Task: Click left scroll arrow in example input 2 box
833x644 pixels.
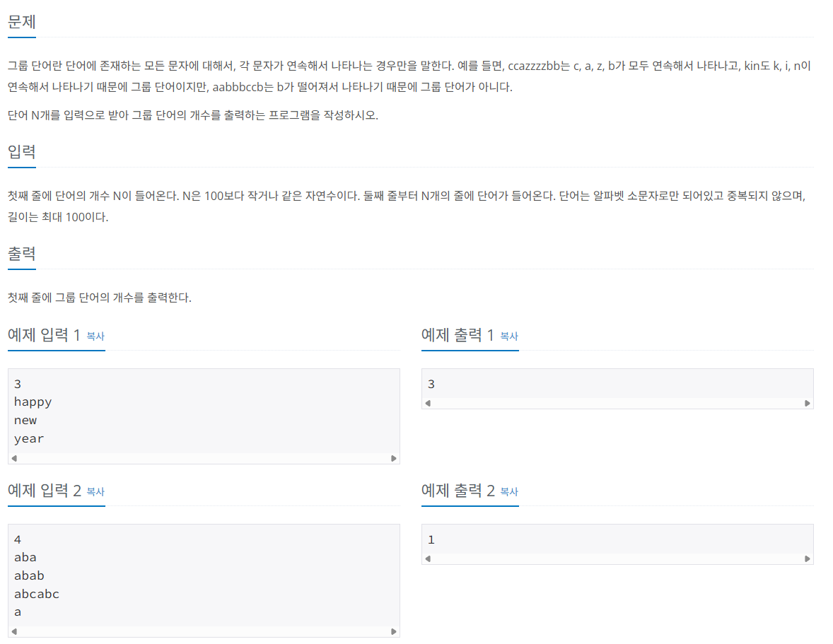Action: (14, 631)
